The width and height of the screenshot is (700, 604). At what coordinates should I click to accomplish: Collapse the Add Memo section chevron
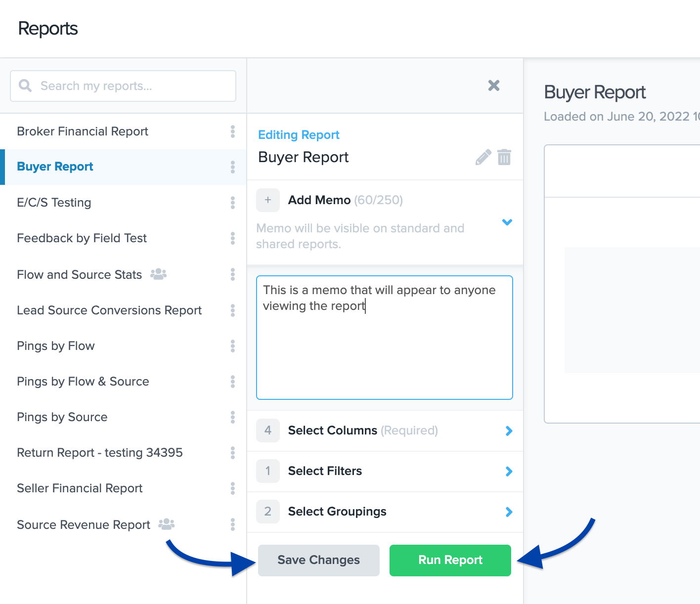tap(507, 222)
